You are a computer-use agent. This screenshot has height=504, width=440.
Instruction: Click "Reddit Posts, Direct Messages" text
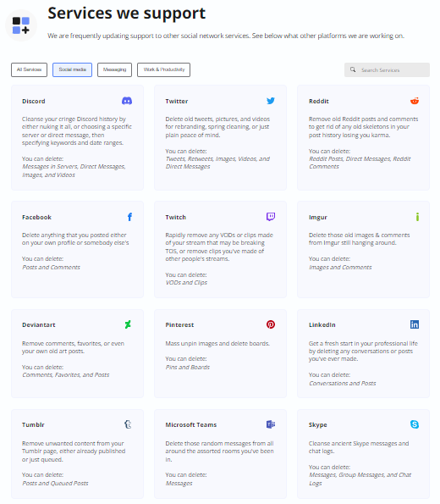pyautogui.click(x=360, y=163)
